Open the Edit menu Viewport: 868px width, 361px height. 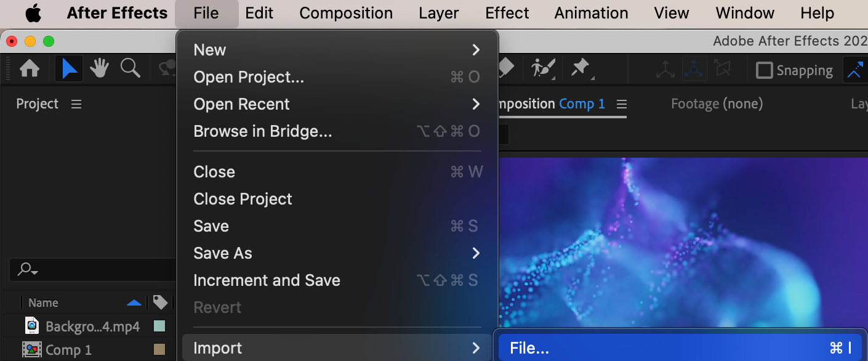pyautogui.click(x=259, y=13)
